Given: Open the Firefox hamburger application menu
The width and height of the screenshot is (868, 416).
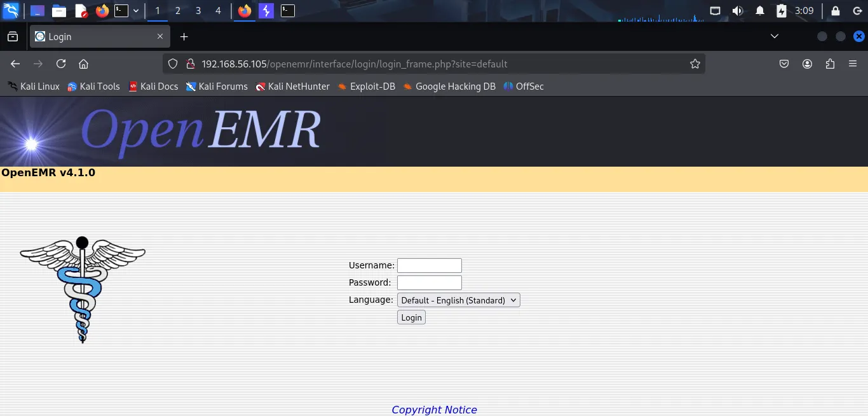Looking at the screenshot, I should pyautogui.click(x=853, y=64).
